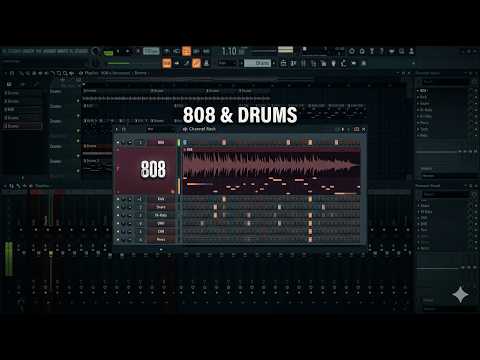The height and width of the screenshot is (360, 480).
Task: Click the record button in transport bar
Action: click(x=137, y=52)
